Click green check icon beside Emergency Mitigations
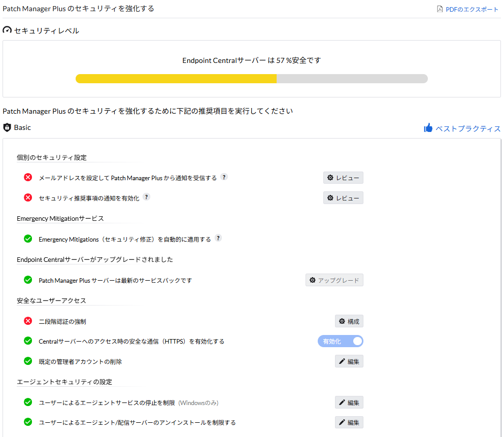Image resolution: width=504 pixels, height=437 pixels. (28, 239)
